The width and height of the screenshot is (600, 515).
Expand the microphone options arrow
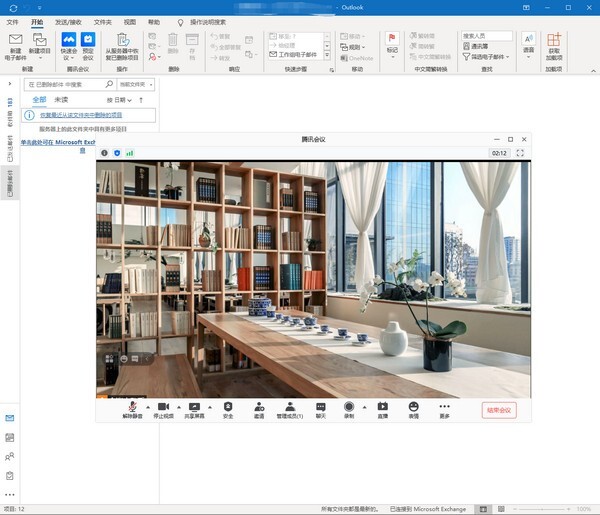tap(148, 407)
